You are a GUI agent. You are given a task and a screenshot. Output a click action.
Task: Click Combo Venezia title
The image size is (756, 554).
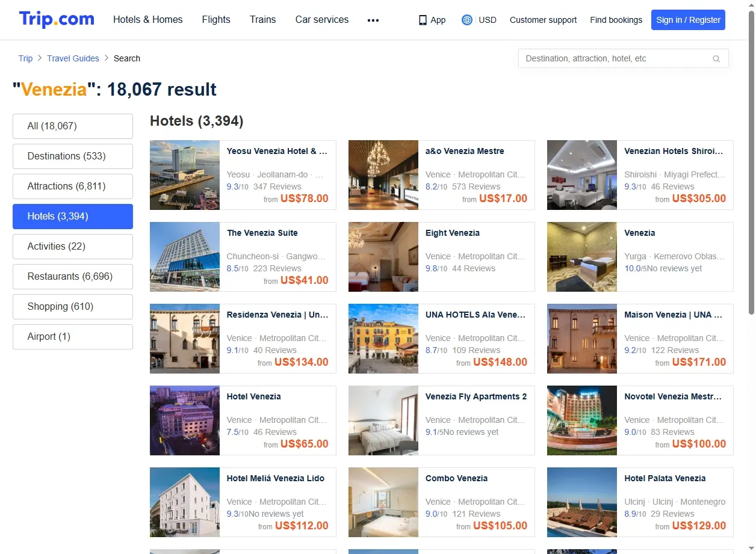point(457,478)
